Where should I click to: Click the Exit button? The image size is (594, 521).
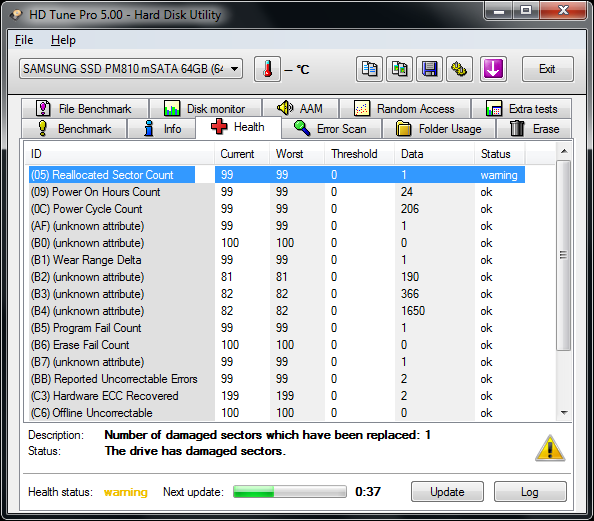[x=547, y=69]
